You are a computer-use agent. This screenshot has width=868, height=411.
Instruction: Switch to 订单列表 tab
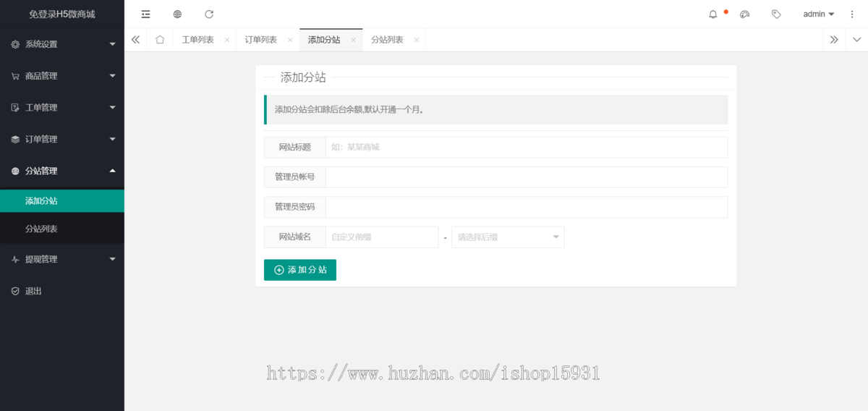260,40
